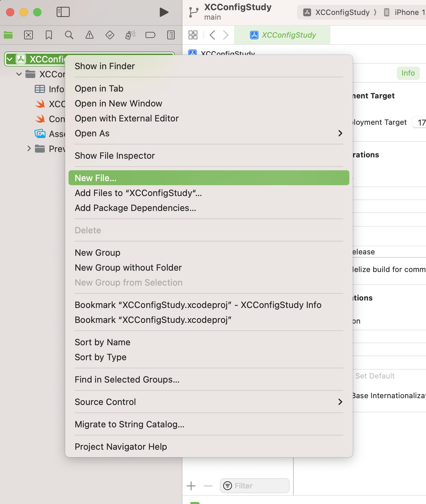Choose Open in Tab
426x504 pixels.
tap(209, 89)
